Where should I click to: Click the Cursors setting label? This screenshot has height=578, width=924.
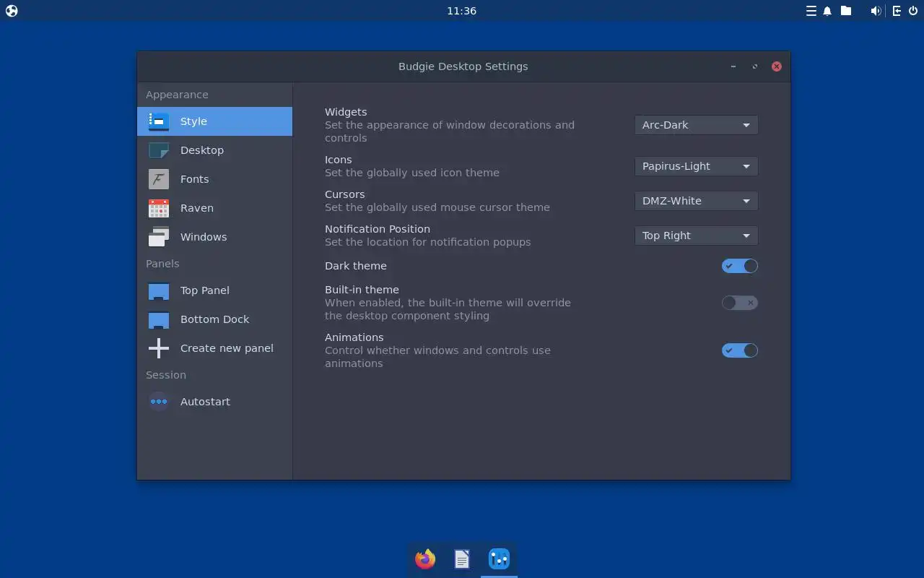(345, 194)
